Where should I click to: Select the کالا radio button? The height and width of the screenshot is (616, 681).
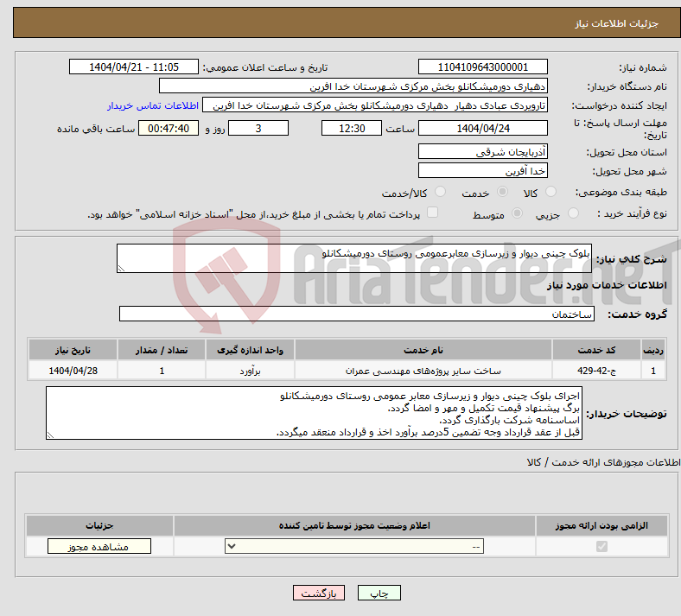pyautogui.click(x=551, y=192)
